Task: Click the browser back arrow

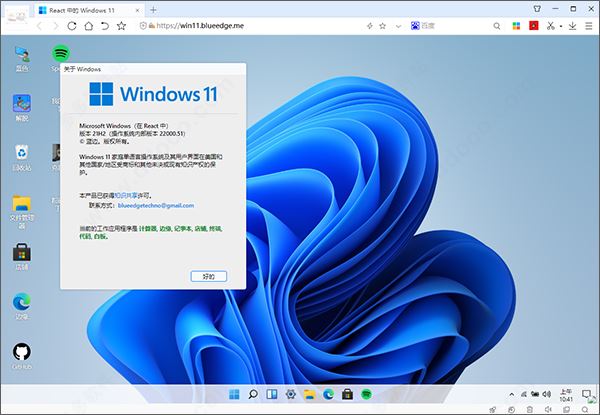Action: point(39,26)
